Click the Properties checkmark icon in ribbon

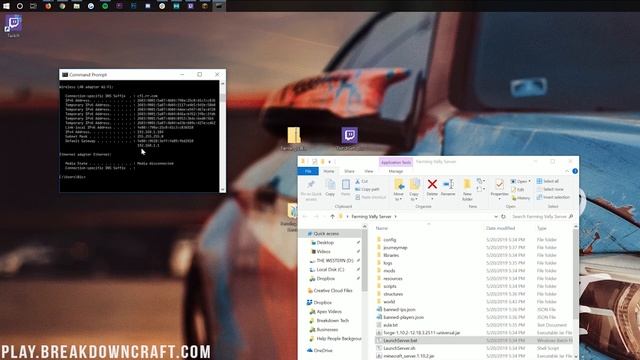pos(499,184)
